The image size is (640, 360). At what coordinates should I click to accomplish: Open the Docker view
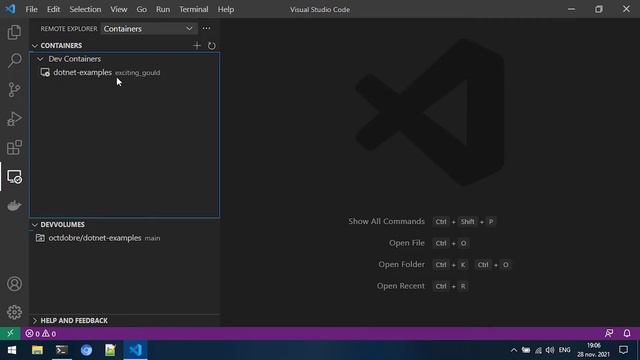[14, 205]
